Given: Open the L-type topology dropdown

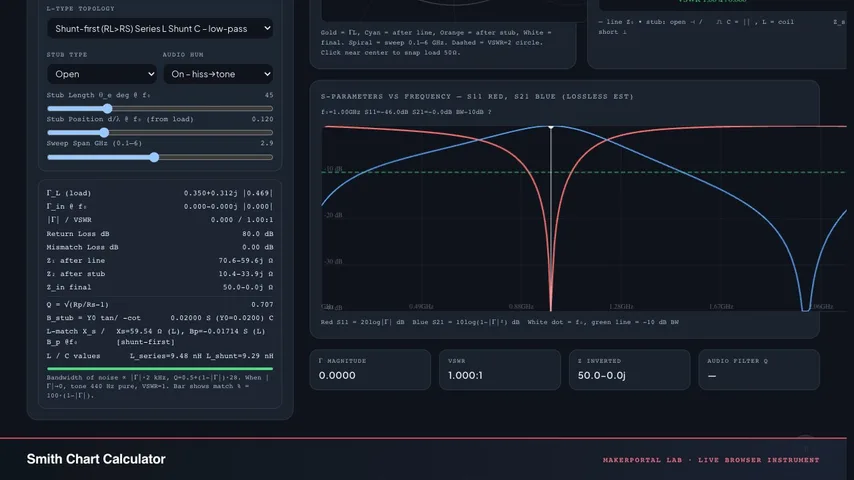Looking at the screenshot, I should point(160,28).
